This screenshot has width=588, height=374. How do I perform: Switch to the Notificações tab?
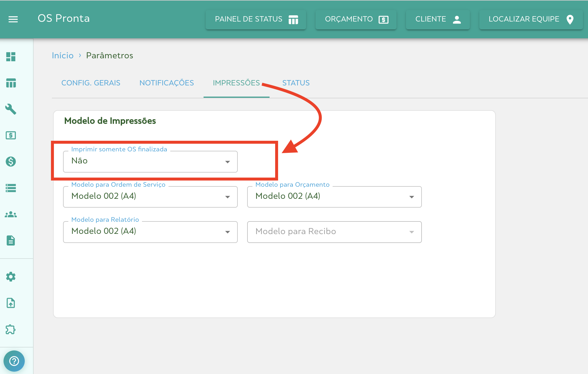[x=166, y=83]
